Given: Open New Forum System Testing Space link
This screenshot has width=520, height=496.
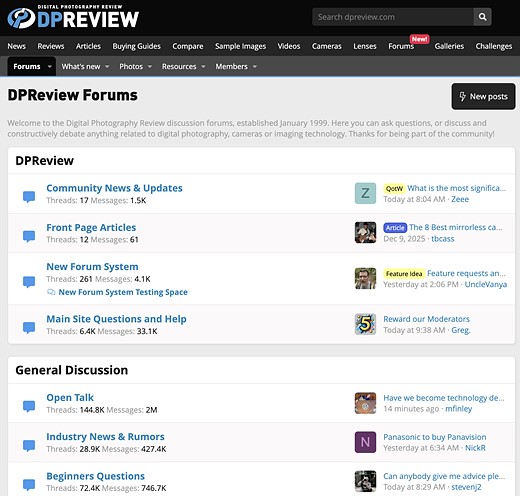Looking at the screenshot, I should [123, 292].
